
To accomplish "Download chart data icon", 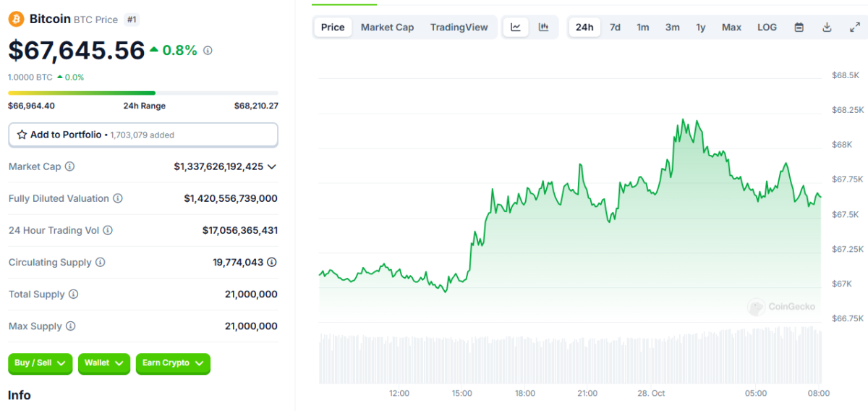I will 827,27.
